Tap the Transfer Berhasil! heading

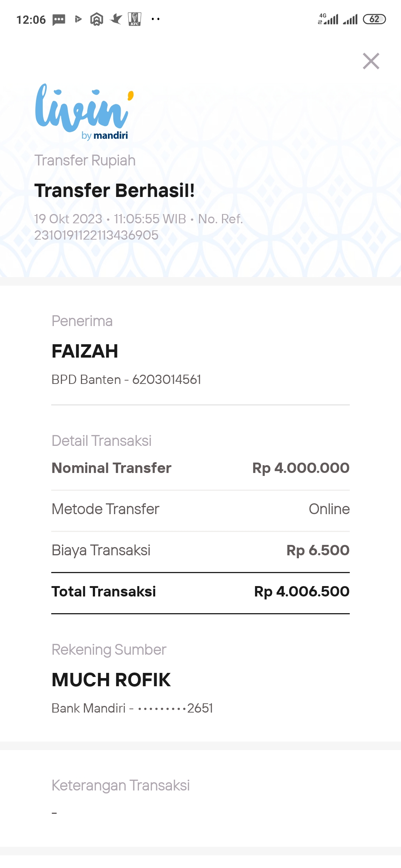tap(114, 191)
